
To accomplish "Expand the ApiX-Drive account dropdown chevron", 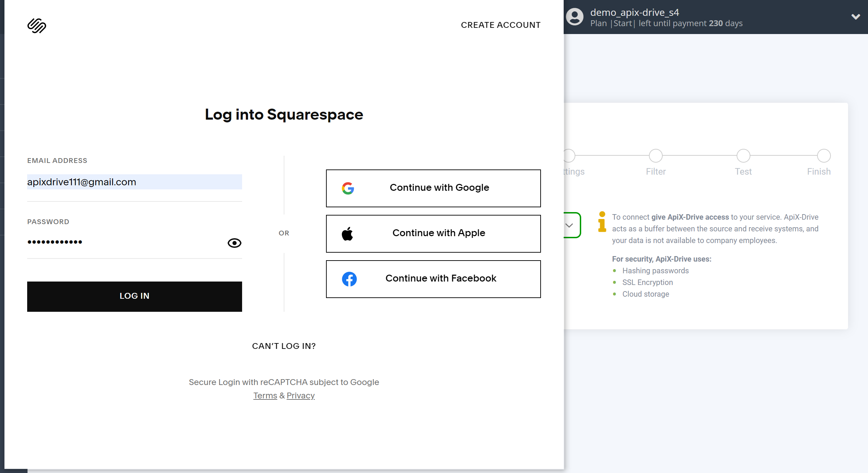I will [x=855, y=17].
